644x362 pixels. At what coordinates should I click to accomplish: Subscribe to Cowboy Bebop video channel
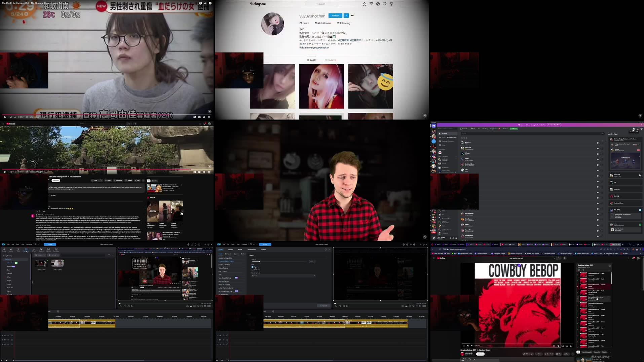[x=480, y=354]
